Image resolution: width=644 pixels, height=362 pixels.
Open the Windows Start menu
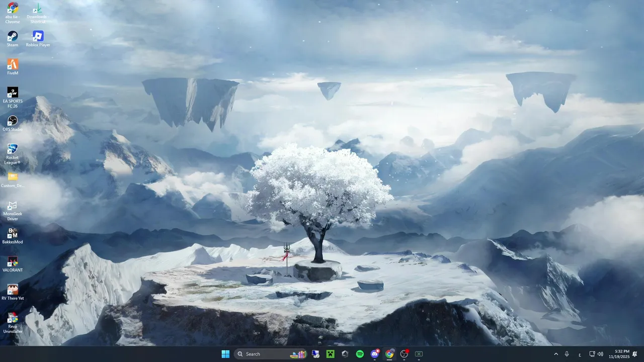[x=225, y=354]
